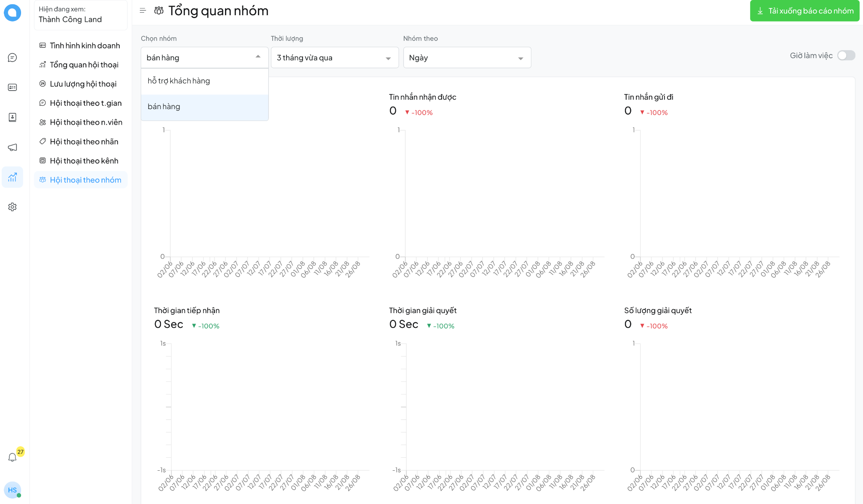Expand the Nhóm theo Ngày dropdown
Viewport: 863px width, 504px height.
(466, 58)
